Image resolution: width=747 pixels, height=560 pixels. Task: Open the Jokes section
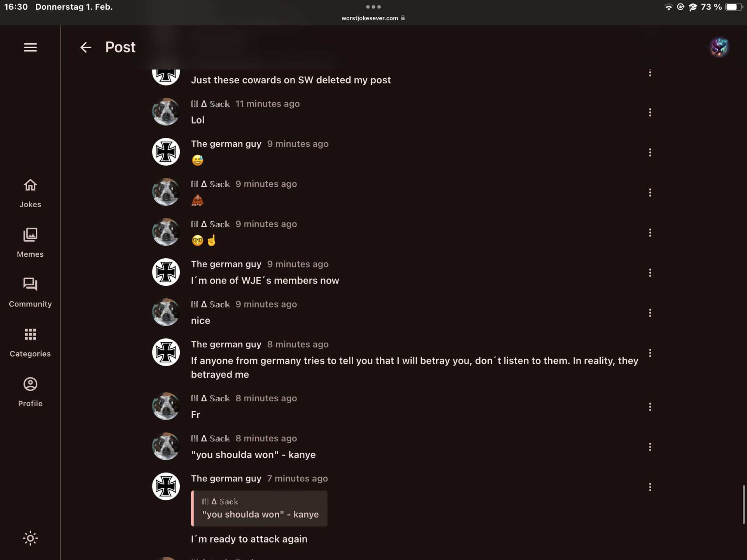point(30,193)
